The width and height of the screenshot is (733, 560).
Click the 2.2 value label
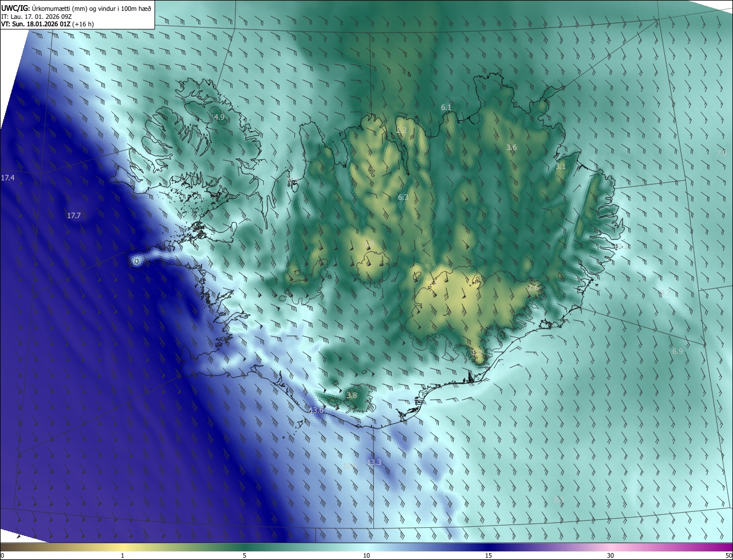point(401,131)
